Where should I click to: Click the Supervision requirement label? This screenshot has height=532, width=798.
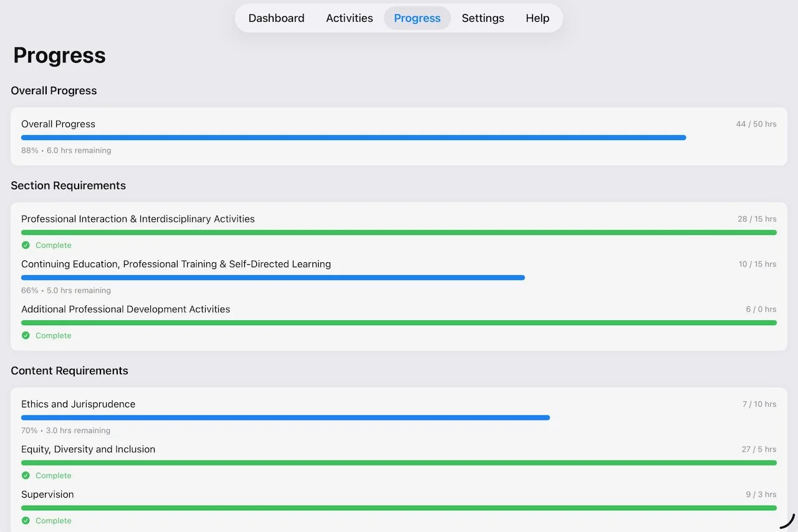pyautogui.click(x=47, y=495)
